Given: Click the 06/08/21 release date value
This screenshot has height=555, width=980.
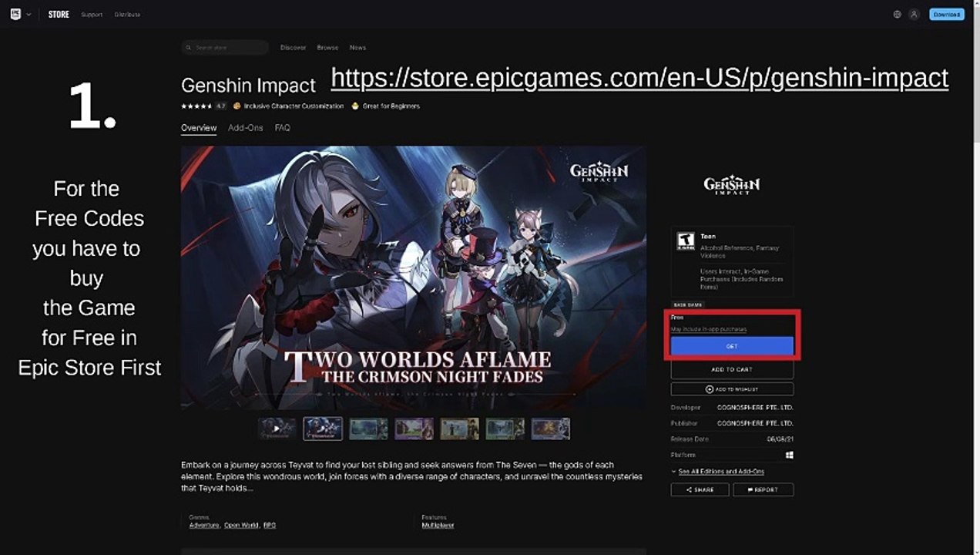Looking at the screenshot, I should (x=780, y=439).
